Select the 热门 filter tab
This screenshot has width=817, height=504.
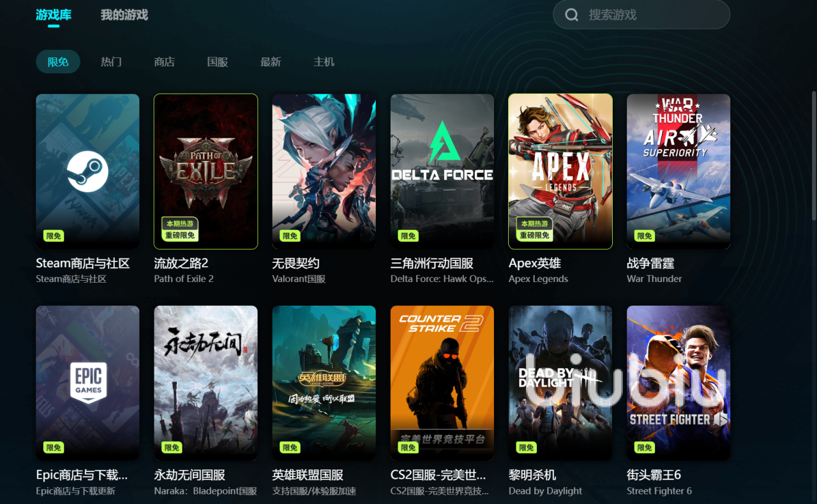111,62
